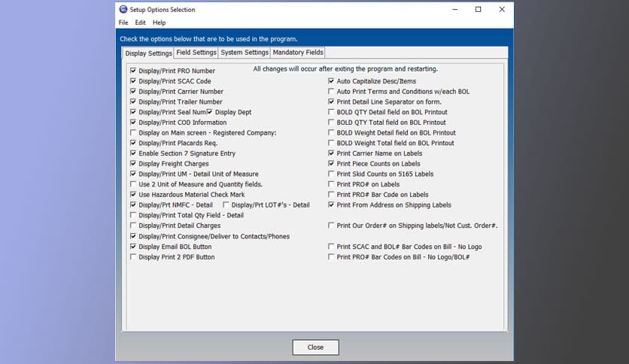Maximize the Setup Options Selection window
Image resolution: width=629 pixels, height=364 pixels.
click(x=478, y=10)
